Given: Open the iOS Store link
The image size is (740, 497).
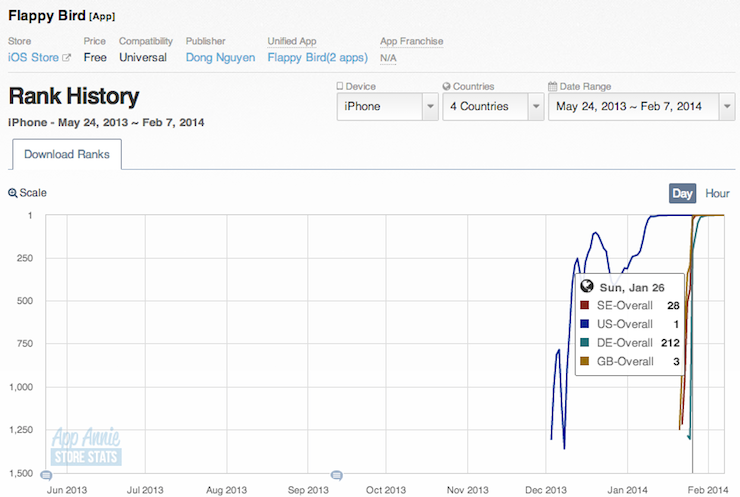Looking at the screenshot, I should [x=34, y=58].
